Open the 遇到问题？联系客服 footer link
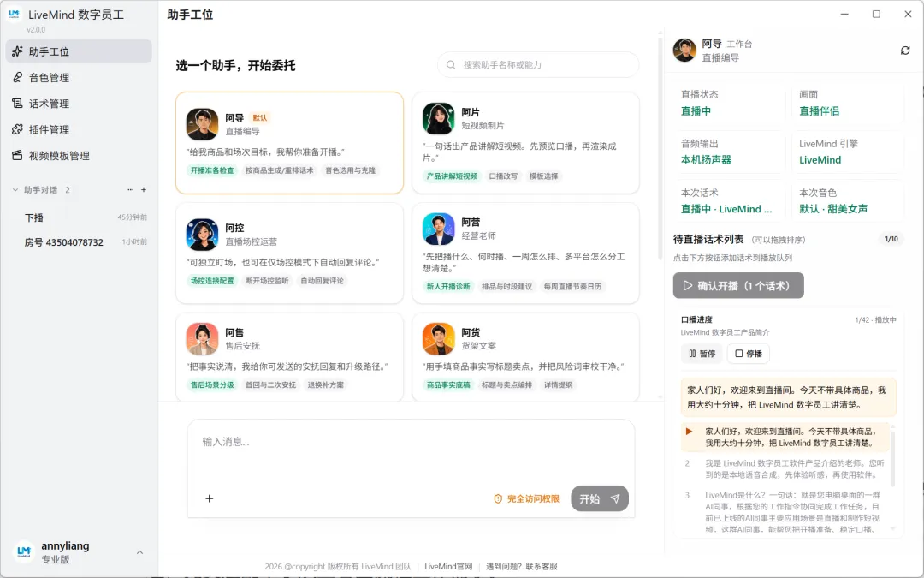 522,566
